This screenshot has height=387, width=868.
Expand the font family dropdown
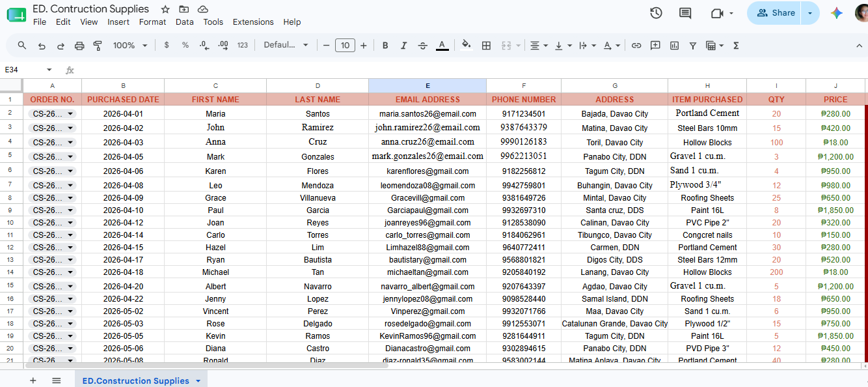pos(286,46)
